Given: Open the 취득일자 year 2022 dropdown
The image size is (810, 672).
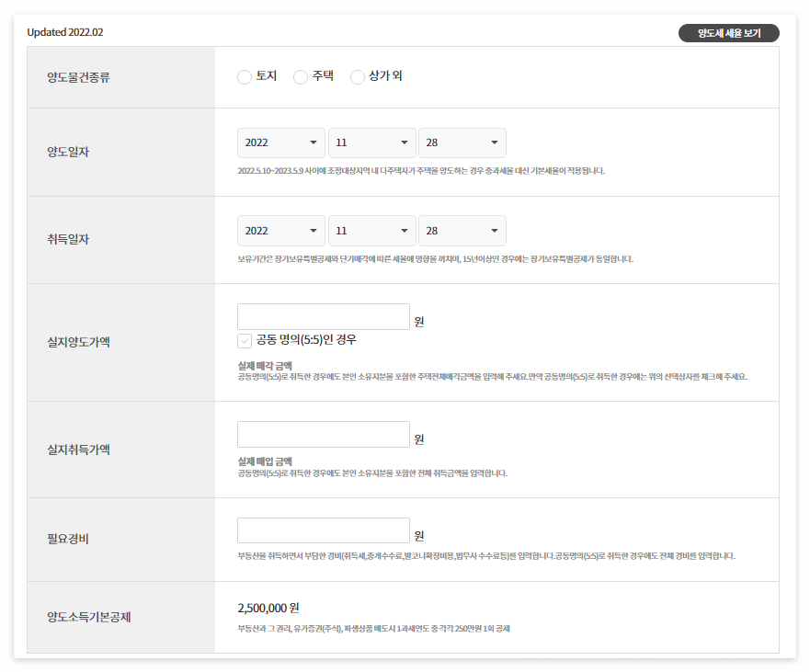Looking at the screenshot, I should click(x=280, y=231).
